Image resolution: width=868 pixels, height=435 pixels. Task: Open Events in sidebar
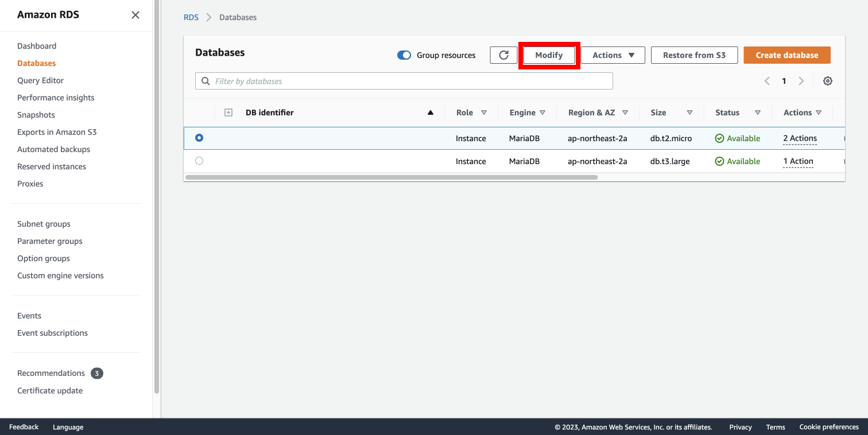click(29, 316)
